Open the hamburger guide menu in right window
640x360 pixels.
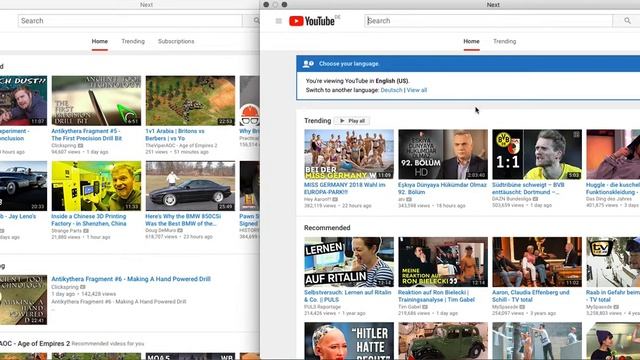(278, 21)
